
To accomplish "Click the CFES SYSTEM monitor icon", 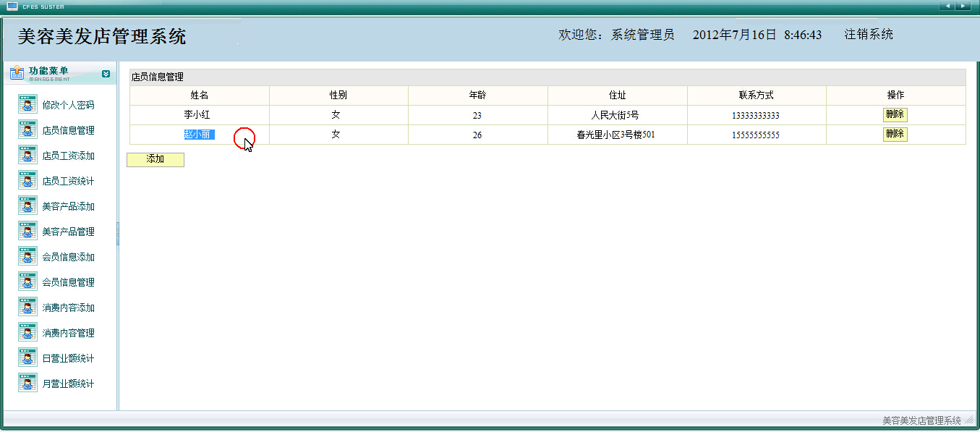I will (x=12, y=6).
